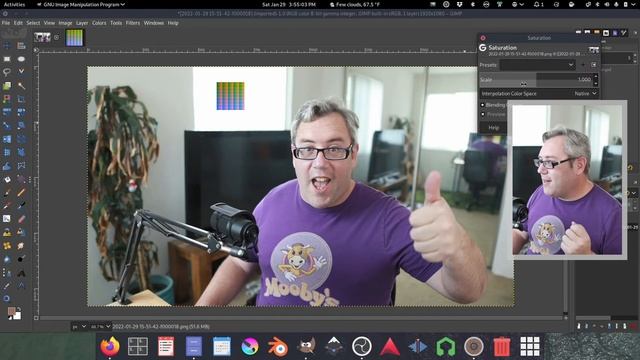640x360 pixels.
Task: Save current settings as preset plus icon
Action: click(583, 65)
